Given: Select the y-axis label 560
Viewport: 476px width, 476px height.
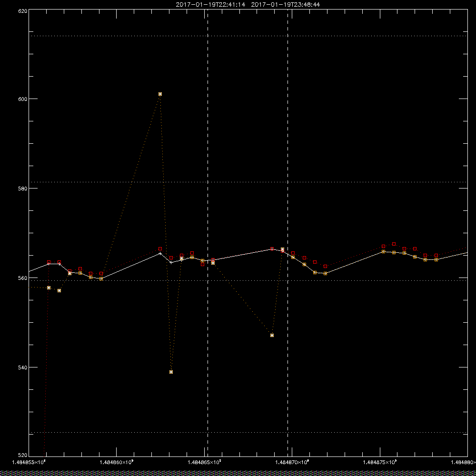Looking at the screenshot, I should (x=23, y=278).
